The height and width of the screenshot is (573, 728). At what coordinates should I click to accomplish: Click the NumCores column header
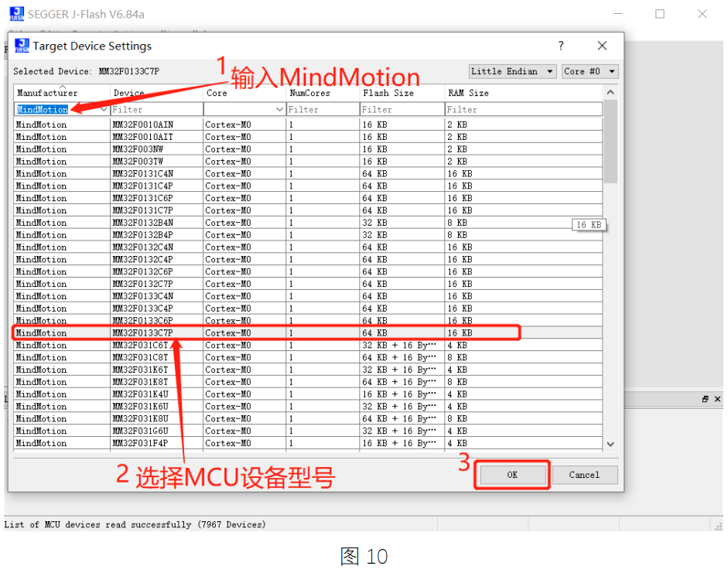pyautogui.click(x=323, y=93)
